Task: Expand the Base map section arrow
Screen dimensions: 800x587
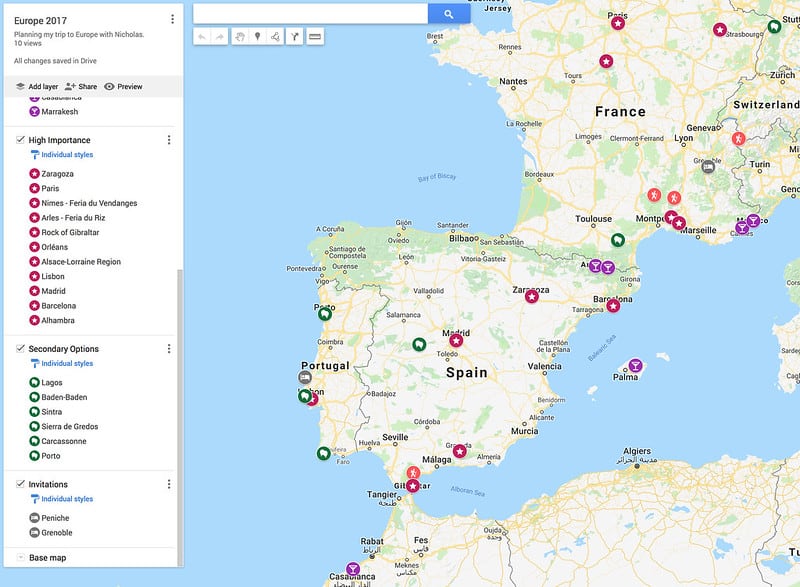Action: (20, 557)
